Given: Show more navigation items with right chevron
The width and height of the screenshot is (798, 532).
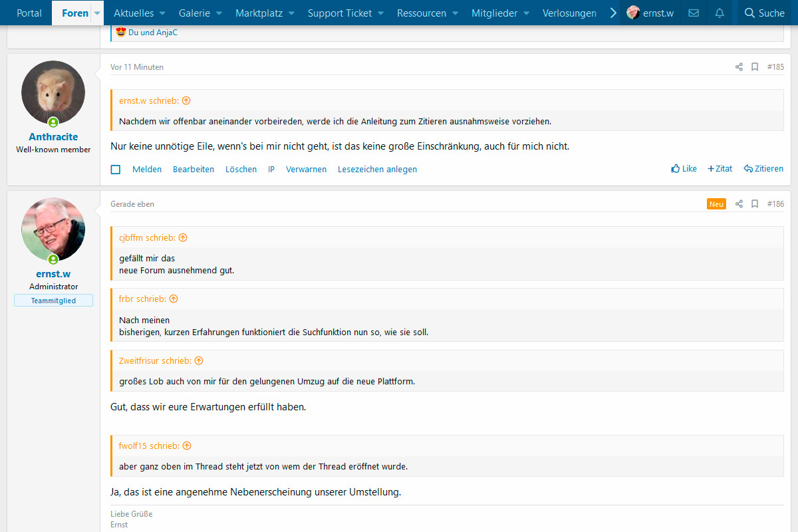Looking at the screenshot, I should point(613,13).
